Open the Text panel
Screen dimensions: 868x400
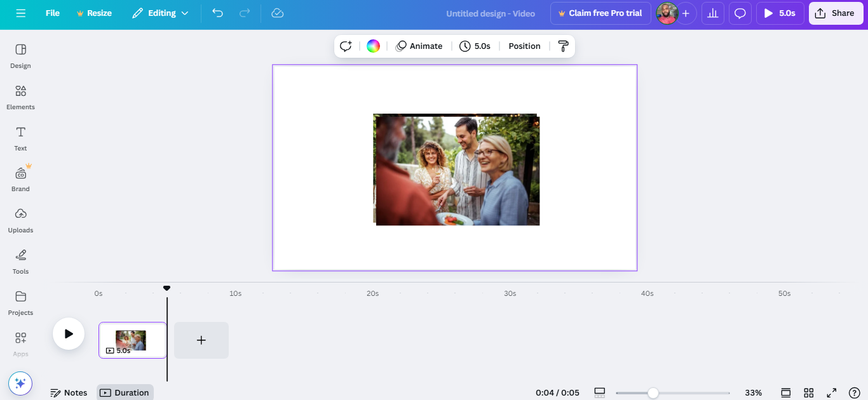(x=20, y=137)
